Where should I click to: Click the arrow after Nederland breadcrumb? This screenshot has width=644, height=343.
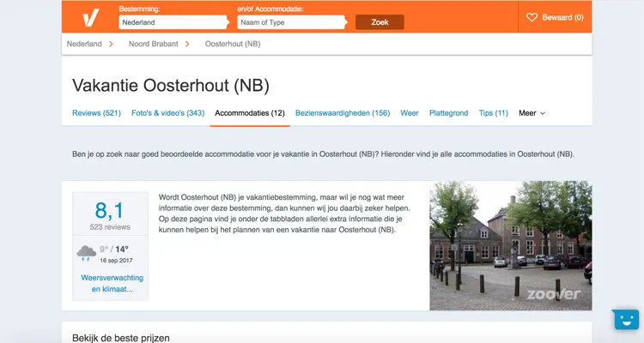(x=111, y=44)
